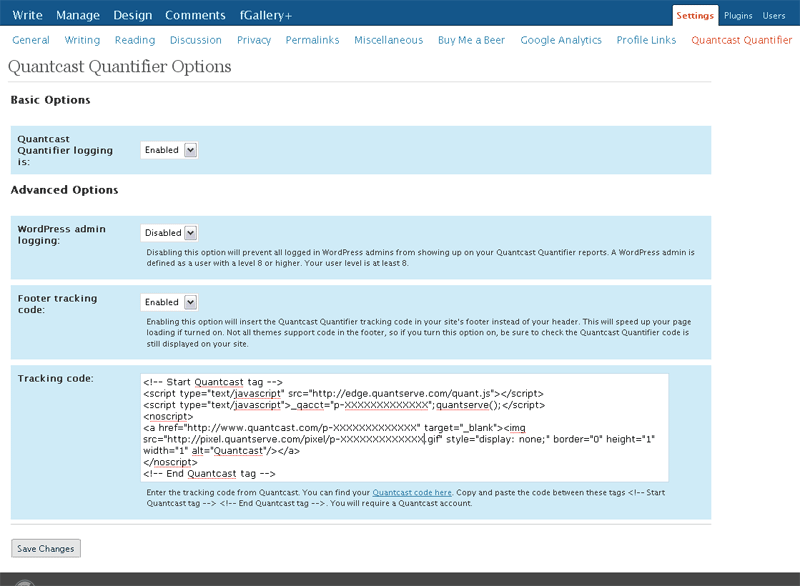Select the Settings tab

click(x=695, y=16)
